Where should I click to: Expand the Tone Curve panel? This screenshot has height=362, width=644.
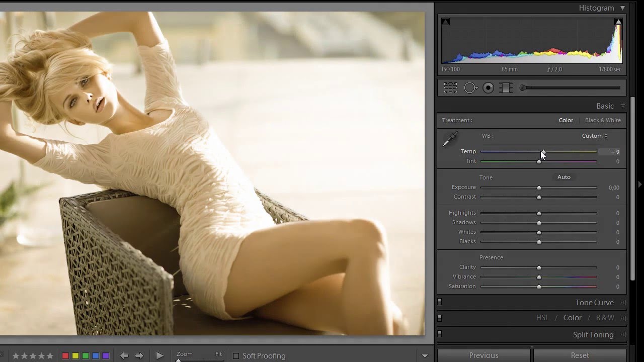click(623, 303)
